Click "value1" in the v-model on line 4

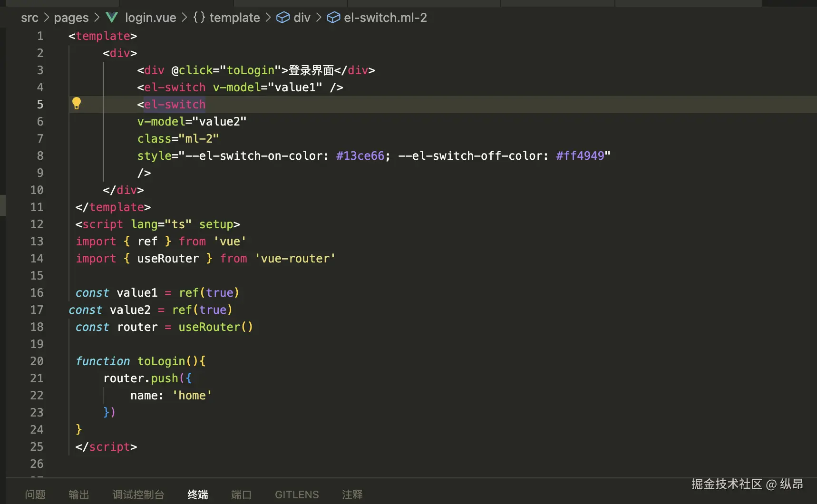coord(295,87)
